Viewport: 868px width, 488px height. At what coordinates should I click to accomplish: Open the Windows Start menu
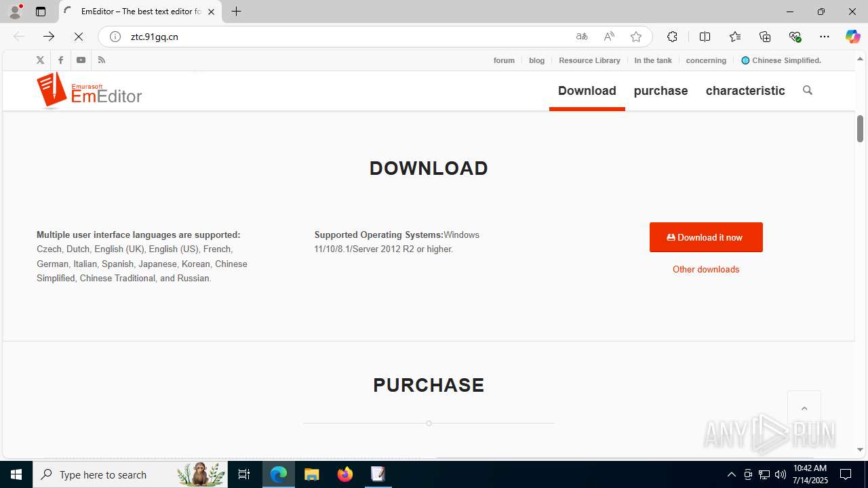(x=16, y=474)
